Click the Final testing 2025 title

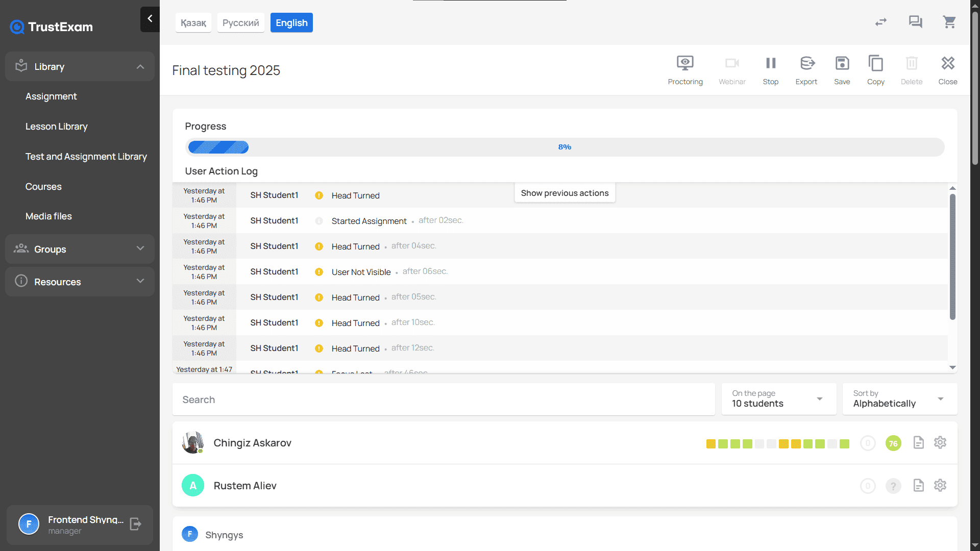coord(226,70)
